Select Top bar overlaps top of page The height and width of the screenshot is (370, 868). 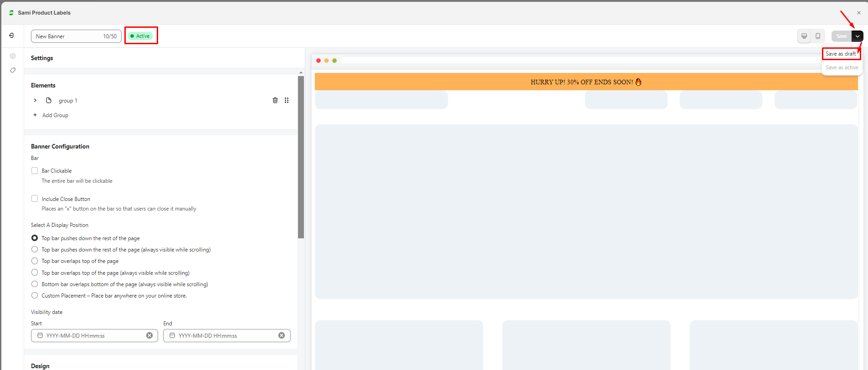tap(35, 261)
